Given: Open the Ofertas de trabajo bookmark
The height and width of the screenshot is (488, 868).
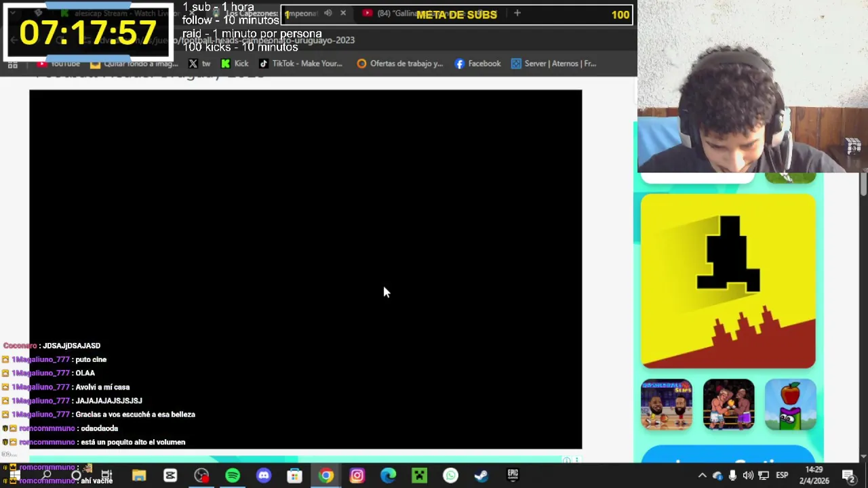Looking at the screenshot, I should (400, 64).
